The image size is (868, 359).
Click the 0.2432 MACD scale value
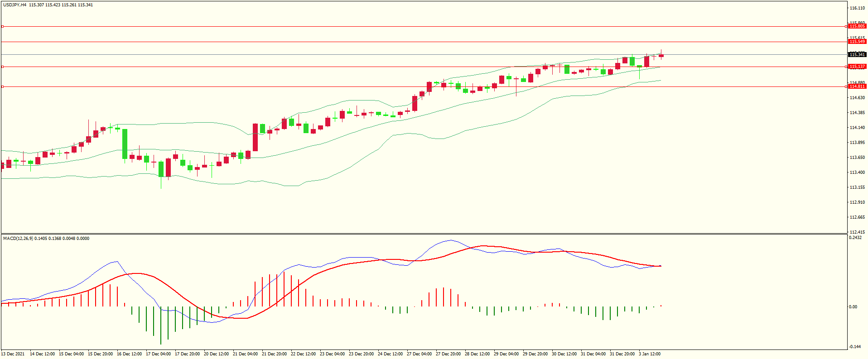(x=855, y=238)
